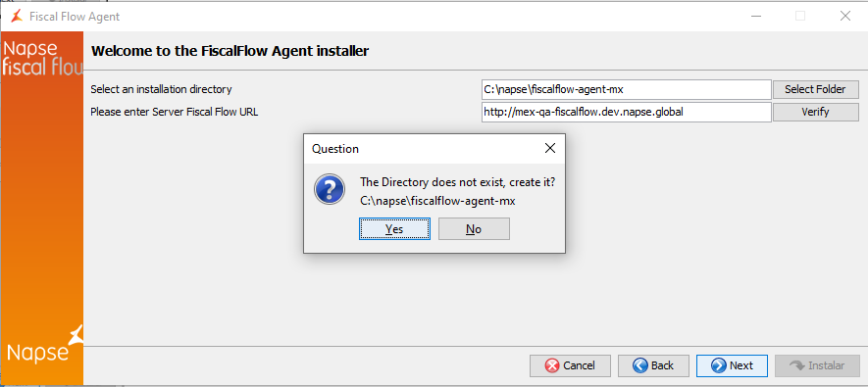
Task: Click the directory path text in dialog
Action: (437, 201)
